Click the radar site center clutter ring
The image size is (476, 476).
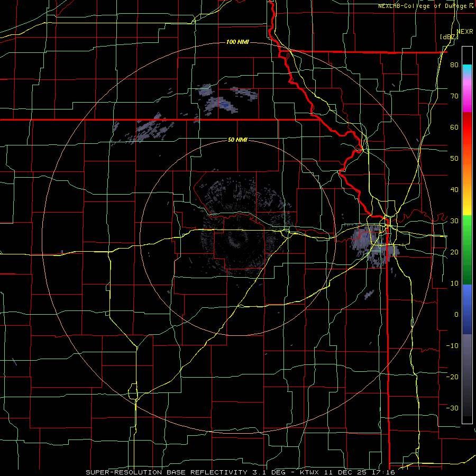click(240, 239)
